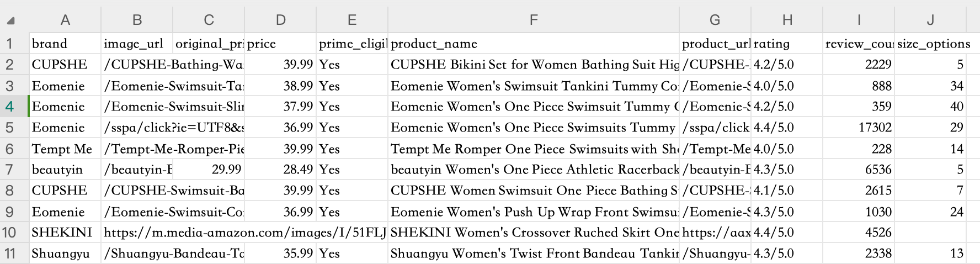Select column E header
This screenshot has height=264, width=980.
tap(352, 20)
